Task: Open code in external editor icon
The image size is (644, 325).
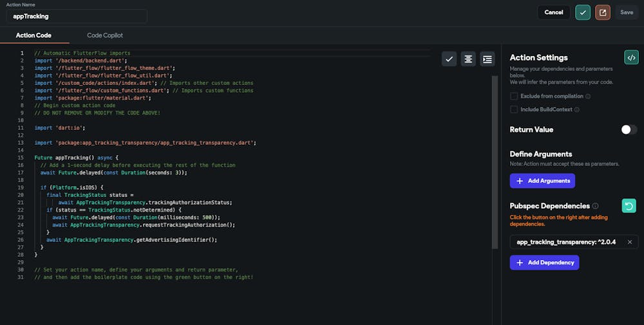Action: point(603,12)
